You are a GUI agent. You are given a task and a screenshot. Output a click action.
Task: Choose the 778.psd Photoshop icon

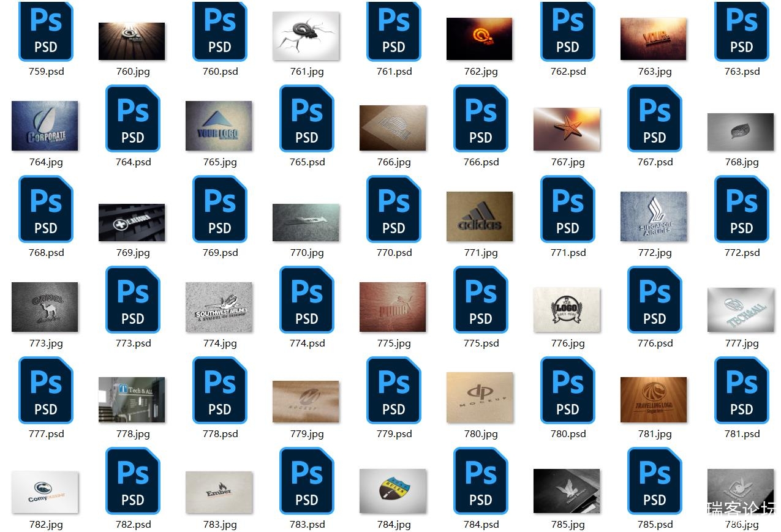click(x=220, y=391)
